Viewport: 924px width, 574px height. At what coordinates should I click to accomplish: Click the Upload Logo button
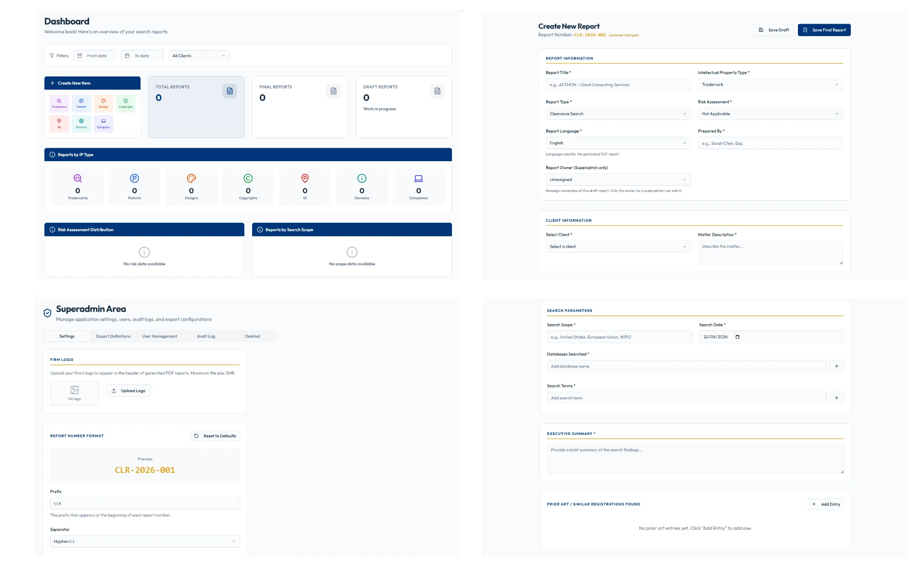[128, 391]
